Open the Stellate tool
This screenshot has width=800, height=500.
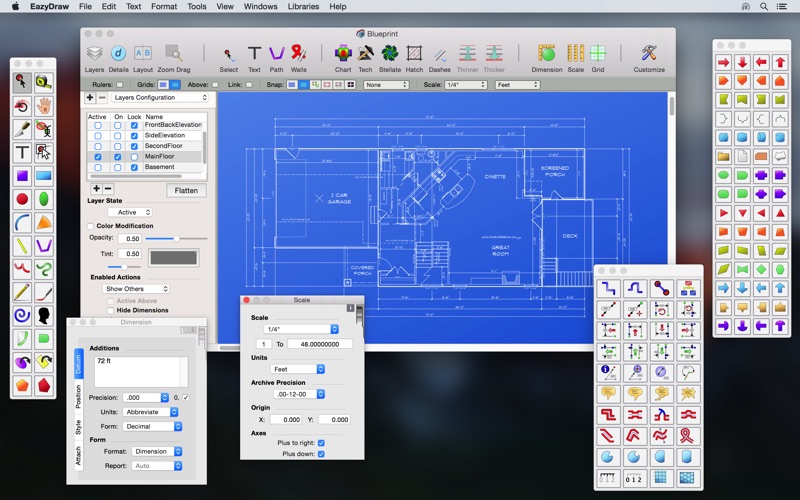[389, 54]
